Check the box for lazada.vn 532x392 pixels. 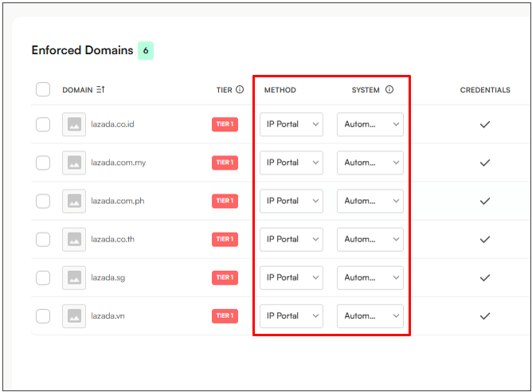tap(43, 316)
